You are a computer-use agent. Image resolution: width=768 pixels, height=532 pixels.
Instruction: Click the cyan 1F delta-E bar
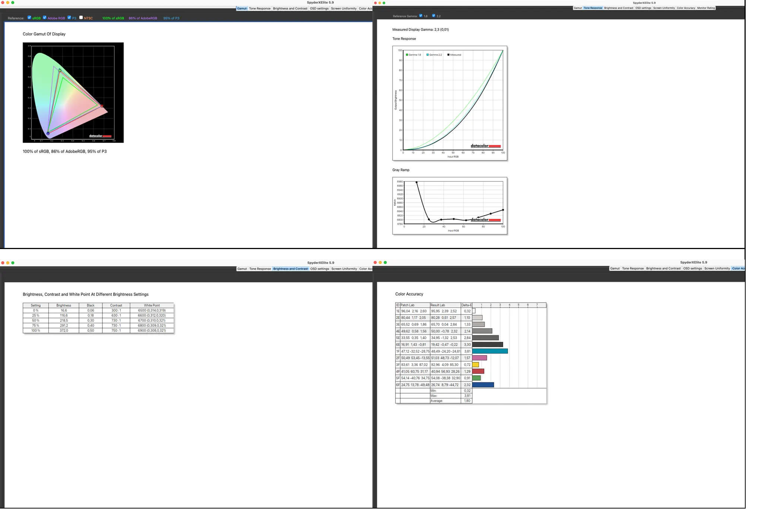tap(490, 351)
